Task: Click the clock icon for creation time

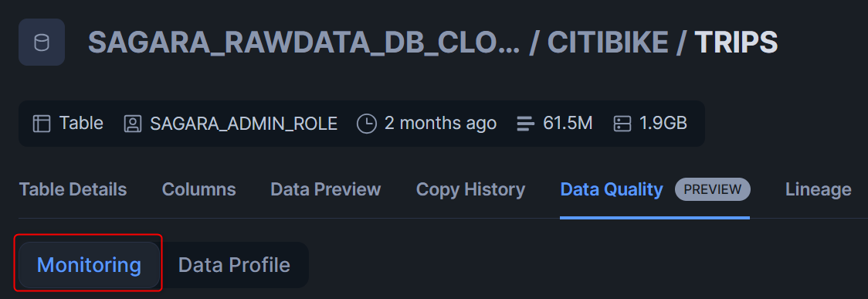Action: coord(367,124)
